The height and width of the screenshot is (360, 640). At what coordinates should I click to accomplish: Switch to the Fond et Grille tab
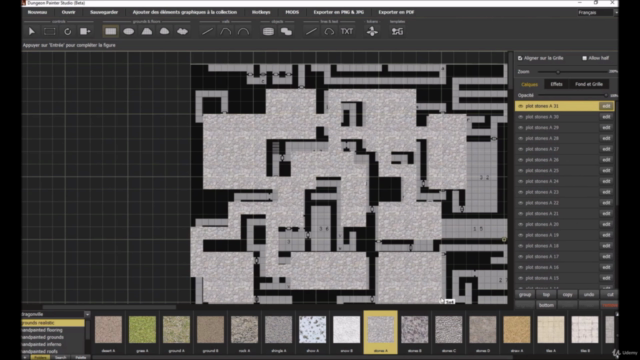589,84
